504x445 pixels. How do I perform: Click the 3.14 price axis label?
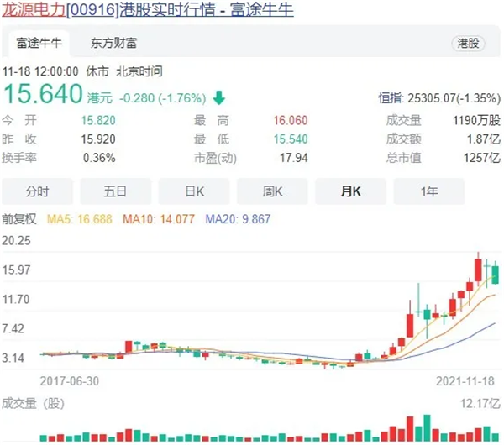click(x=13, y=358)
